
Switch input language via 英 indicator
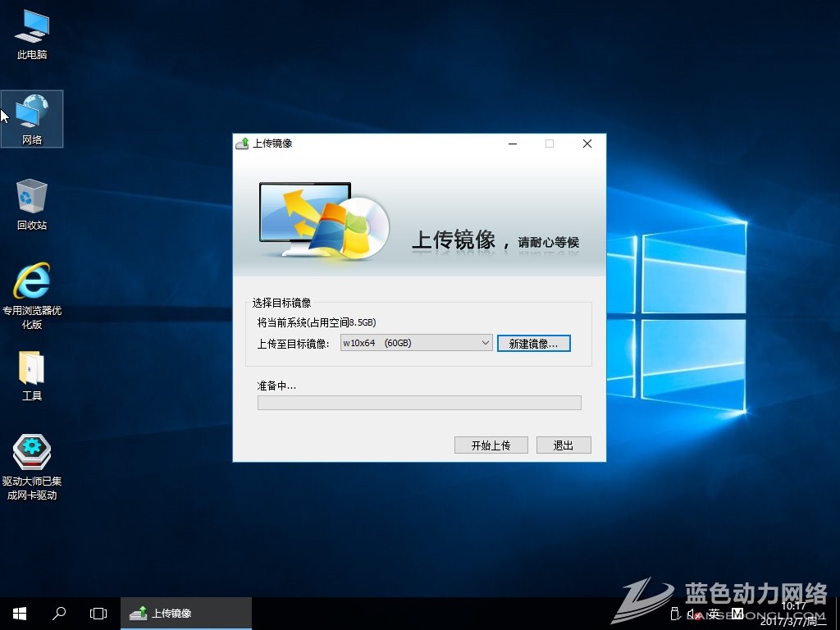coord(715,614)
